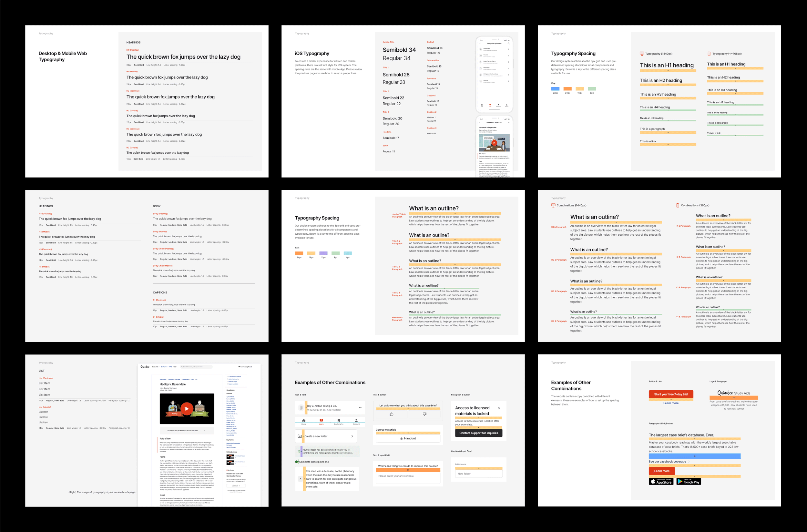Play the Hadley v. Baxendale video

tap(187, 408)
